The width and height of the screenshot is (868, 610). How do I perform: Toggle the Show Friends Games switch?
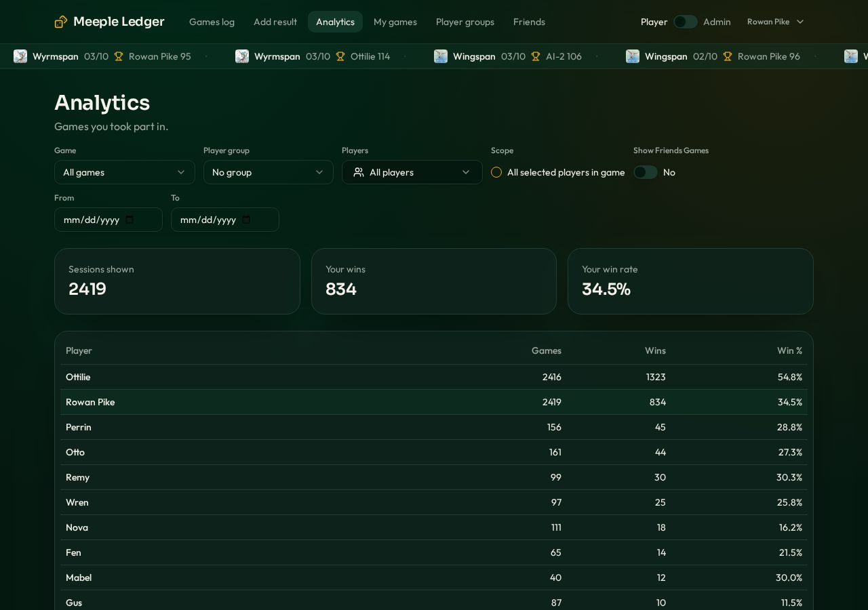646,172
